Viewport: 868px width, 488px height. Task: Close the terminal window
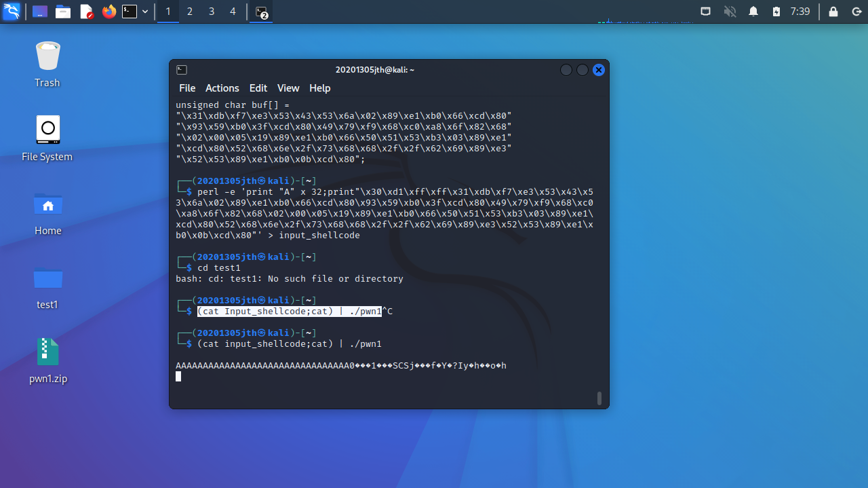599,70
